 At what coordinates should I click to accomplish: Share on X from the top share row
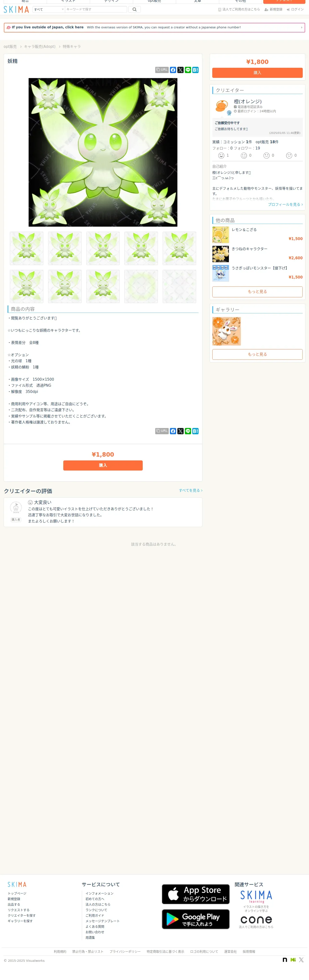coord(180,70)
